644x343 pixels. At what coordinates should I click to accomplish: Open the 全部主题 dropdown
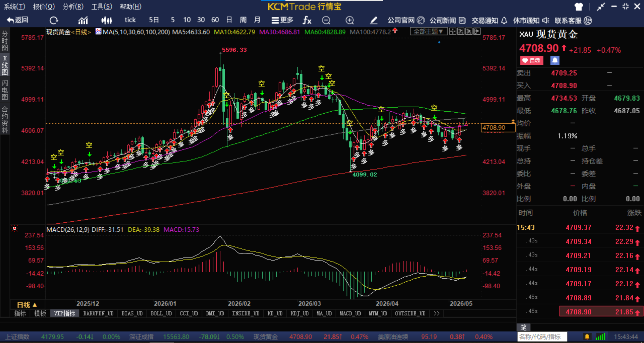428,32
